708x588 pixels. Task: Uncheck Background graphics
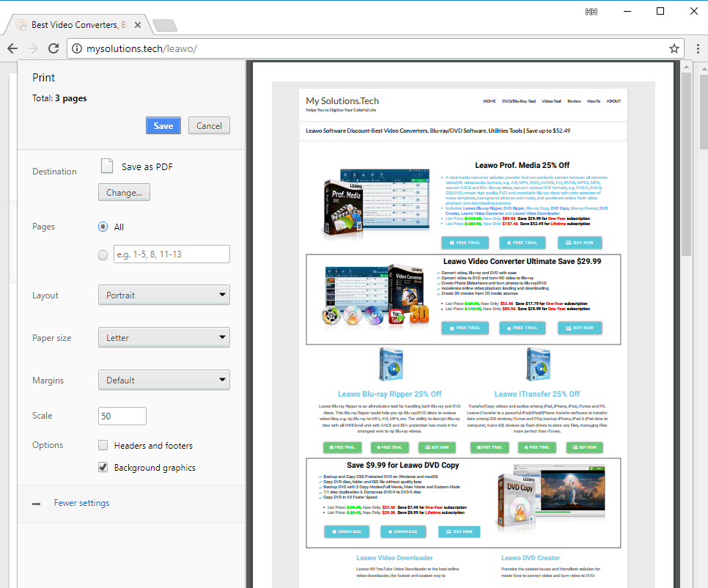103,467
